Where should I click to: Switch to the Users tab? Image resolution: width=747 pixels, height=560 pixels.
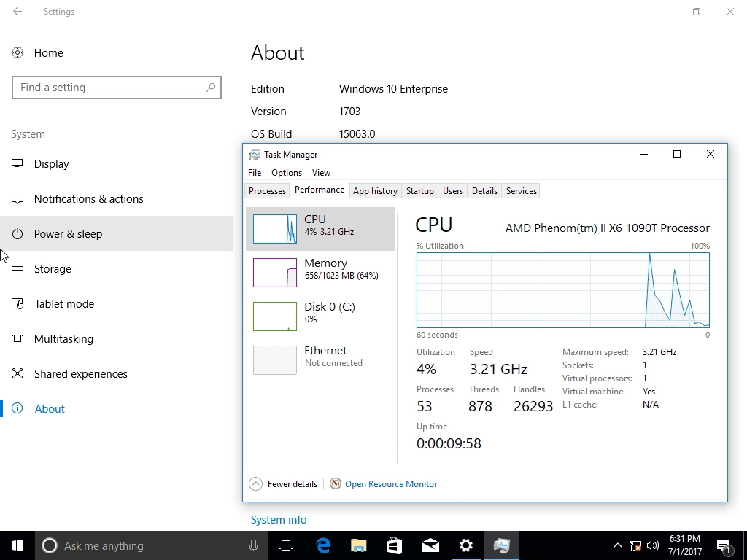453,191
